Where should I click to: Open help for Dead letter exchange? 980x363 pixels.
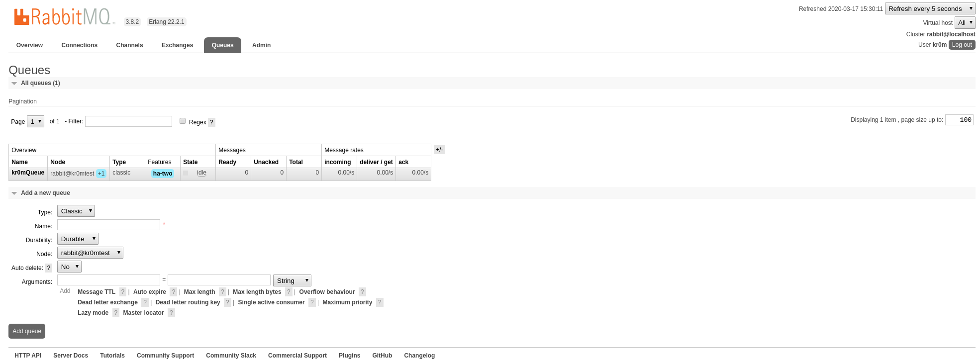tap(145, 302)
